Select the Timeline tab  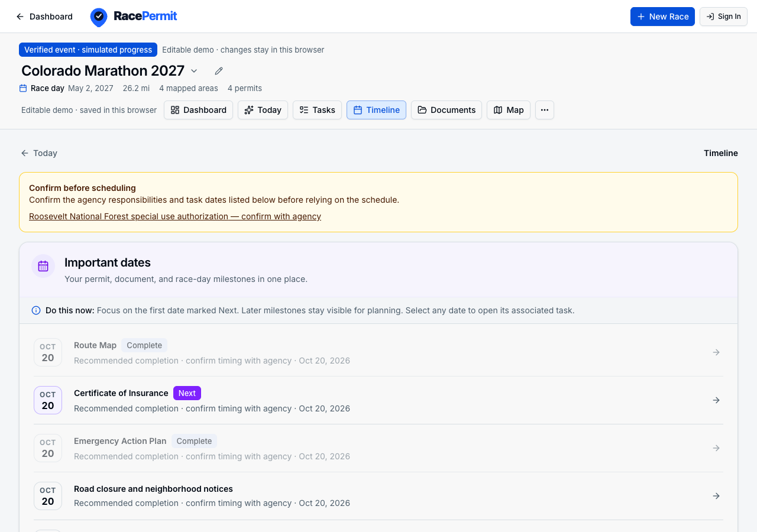[376, 110]
